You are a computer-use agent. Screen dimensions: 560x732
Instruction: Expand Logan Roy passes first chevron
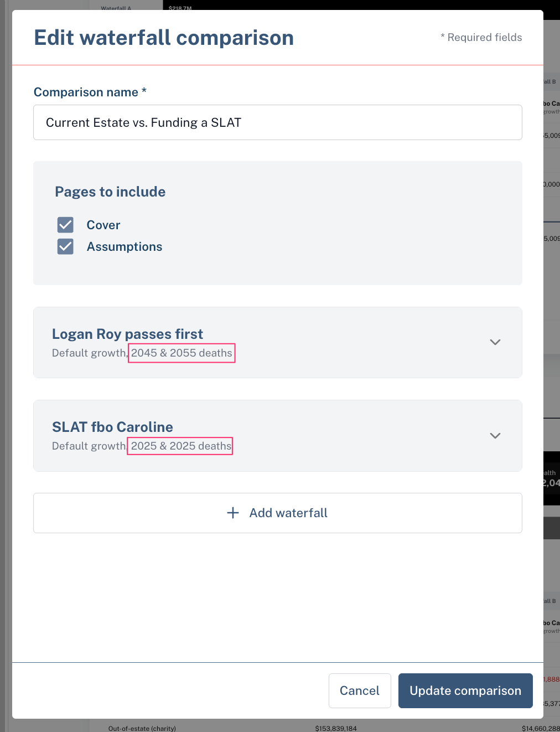click(x=495, y=342)
